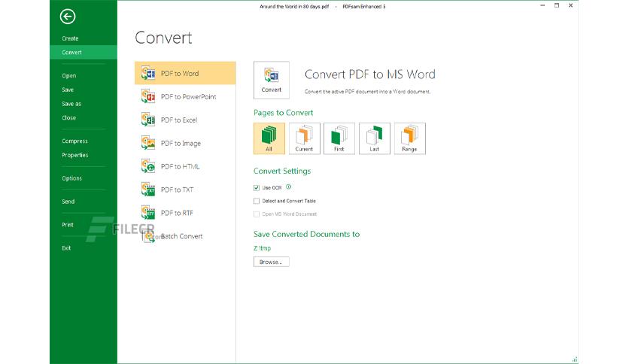629x364 pixels.
Task: Minimize the PDFsam Enhanced window
Action: click(542, 5)
